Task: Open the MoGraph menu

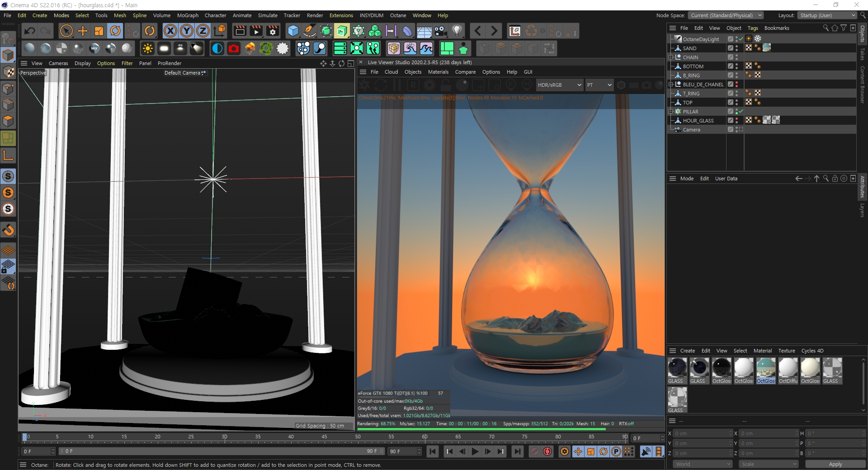Action: click(x=188, y=15)
